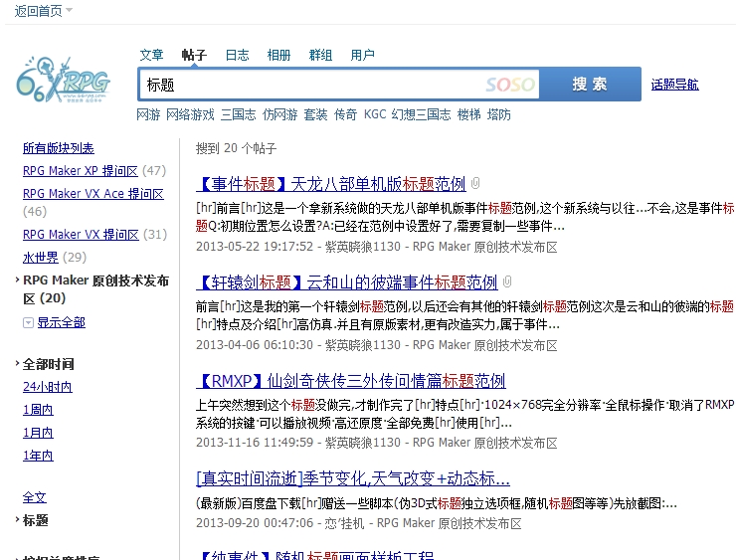Click the 搜索 button
This screenshot has width=736, height=560.
click(x=590, y=84)
